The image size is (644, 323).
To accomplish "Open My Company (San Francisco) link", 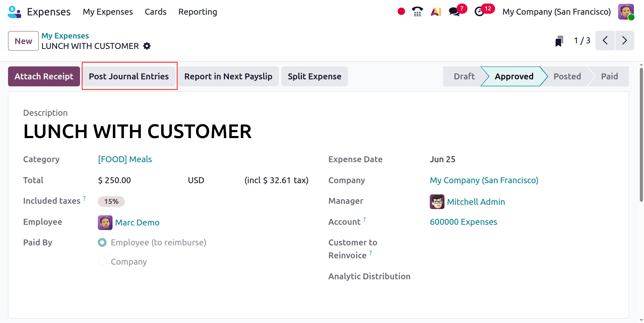I will (x=484, y=180).
